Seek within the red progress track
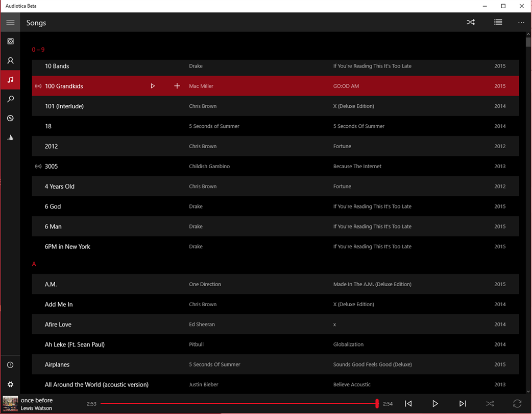This screenshot has height=414, width=532. [238, 403]
